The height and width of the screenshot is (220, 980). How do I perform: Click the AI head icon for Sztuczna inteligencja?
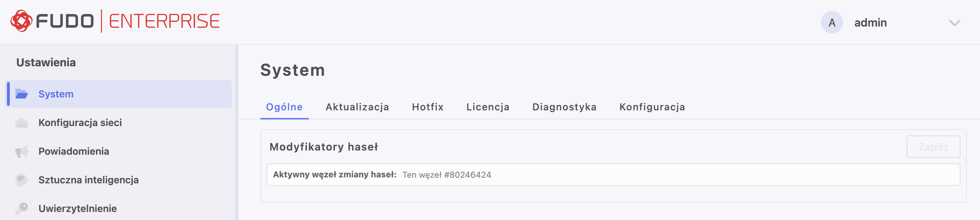point(22,179)
